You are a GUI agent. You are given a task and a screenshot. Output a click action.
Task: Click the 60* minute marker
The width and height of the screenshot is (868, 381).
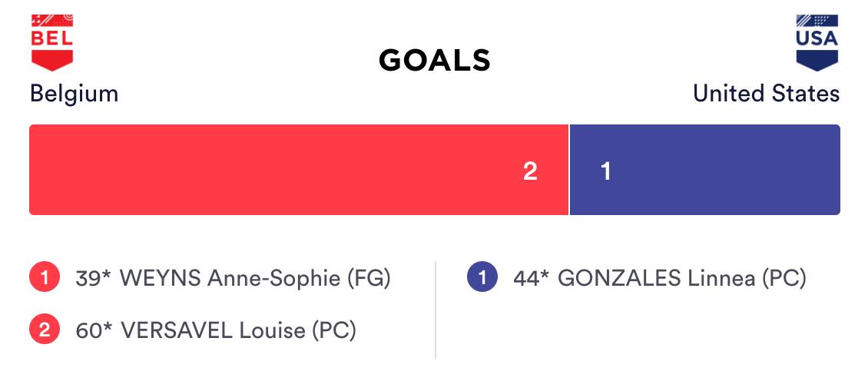tap(94, 331)
